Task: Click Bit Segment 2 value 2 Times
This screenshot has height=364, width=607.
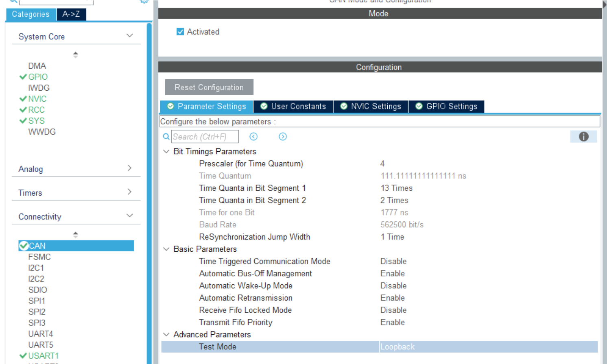Action: coord(394,200)
